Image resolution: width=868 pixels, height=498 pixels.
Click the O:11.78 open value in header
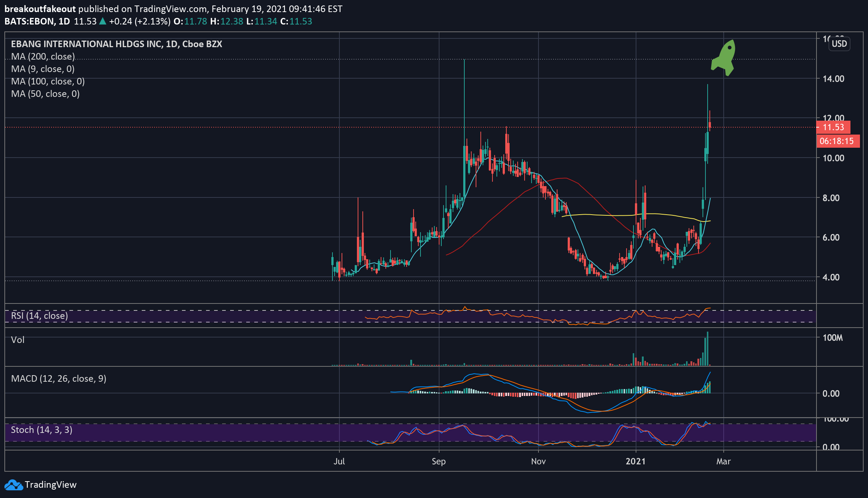(190, 22)
